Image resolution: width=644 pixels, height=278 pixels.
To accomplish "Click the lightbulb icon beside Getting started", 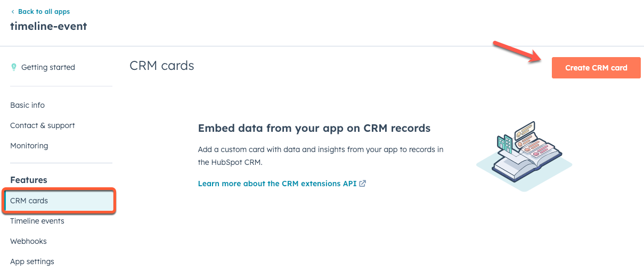I will [14, 67].
